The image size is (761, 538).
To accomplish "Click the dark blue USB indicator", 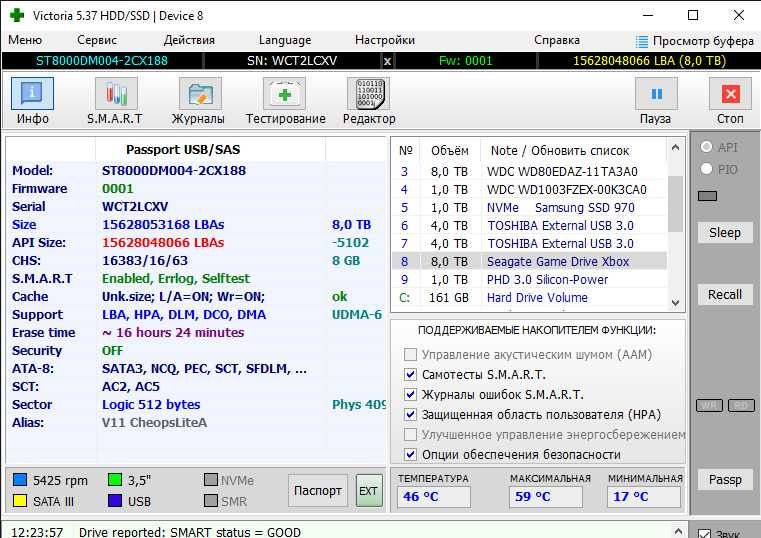I will pos(115,501).
